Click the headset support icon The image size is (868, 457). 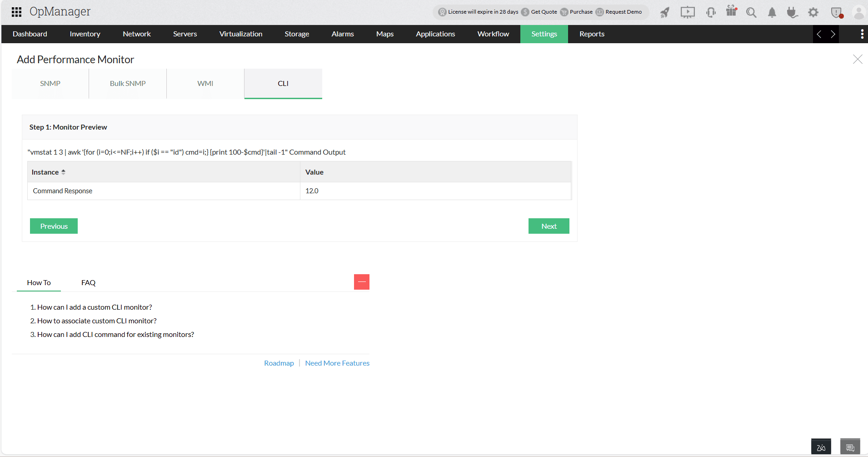[x=710, y=12]
